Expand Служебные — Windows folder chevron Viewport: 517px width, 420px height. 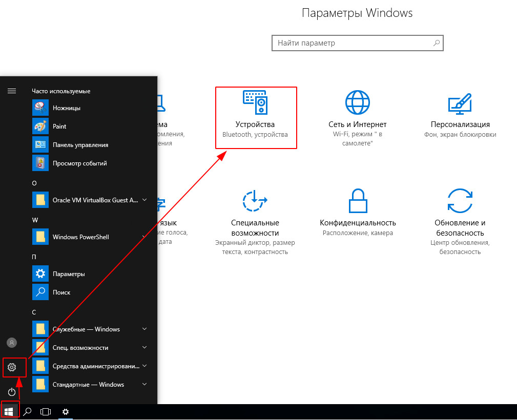click(144, 329)
